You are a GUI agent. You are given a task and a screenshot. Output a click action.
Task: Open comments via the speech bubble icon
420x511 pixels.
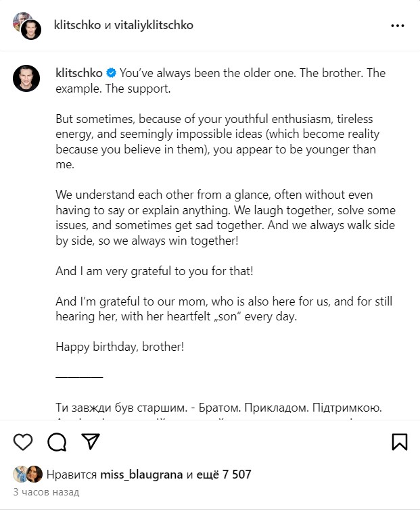[57, 441]
